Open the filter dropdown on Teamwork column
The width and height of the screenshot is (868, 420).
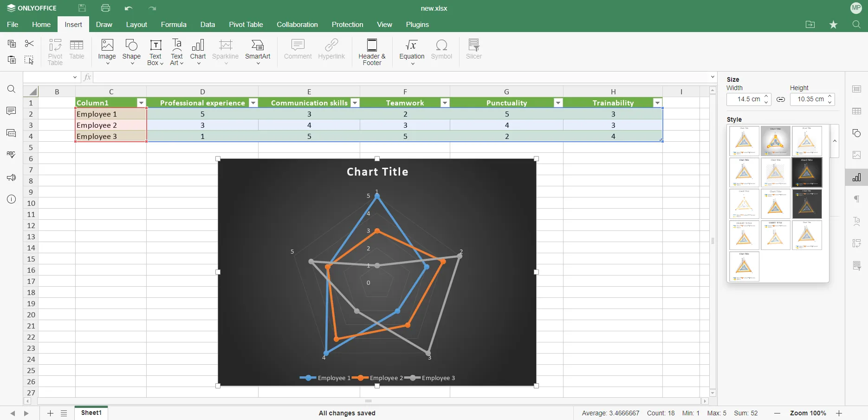(445, 103)
